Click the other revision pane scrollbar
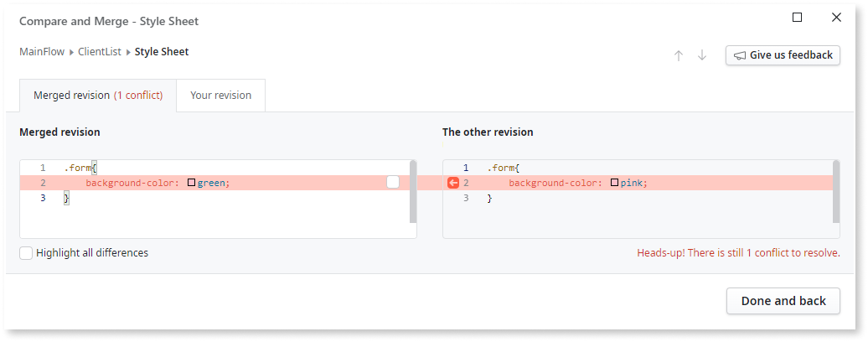The image size is (868, 342). [836, 192]
